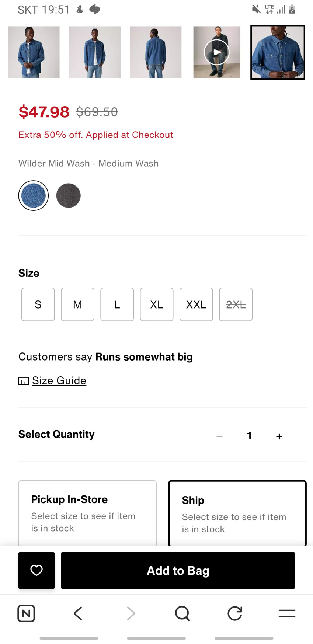Play the product video thumbnail
The width and height of the screenshot is (313, 644).
pos(217,52)
